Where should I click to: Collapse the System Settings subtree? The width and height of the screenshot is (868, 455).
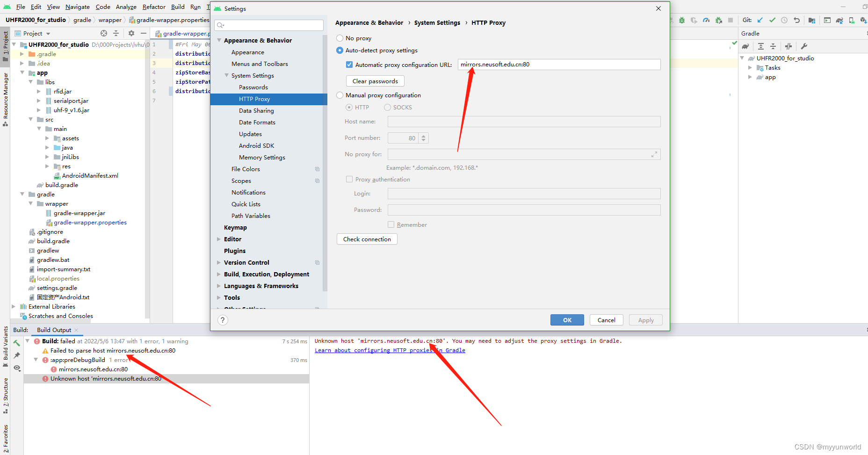pyautogui.click(x=226, y=75)
